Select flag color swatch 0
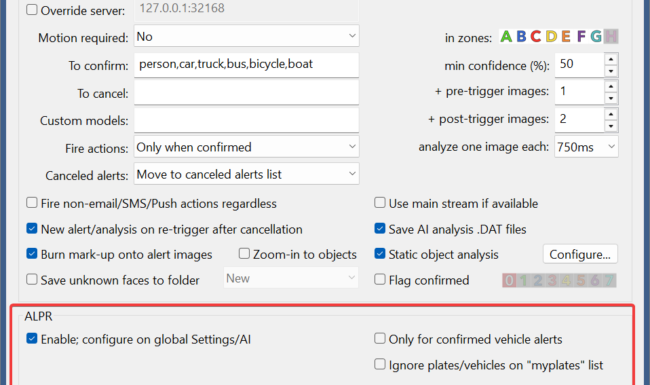 click(x=509, y=281)
